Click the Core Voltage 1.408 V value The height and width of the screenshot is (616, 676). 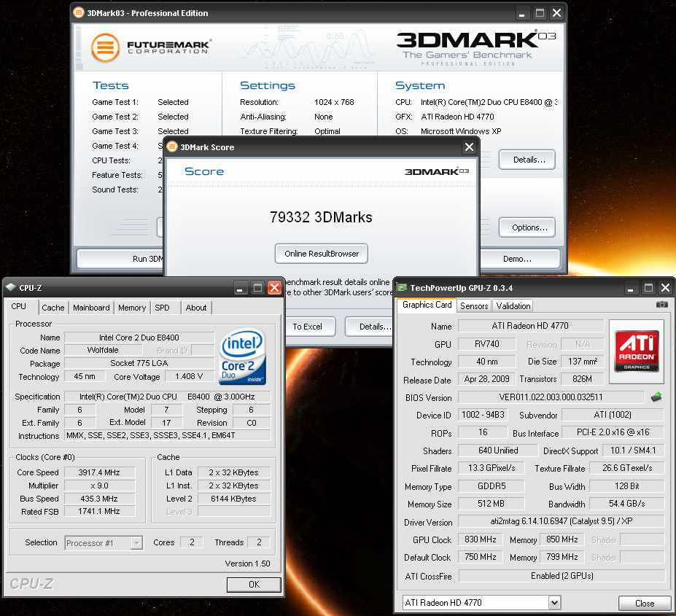click(x=190, y=376)
